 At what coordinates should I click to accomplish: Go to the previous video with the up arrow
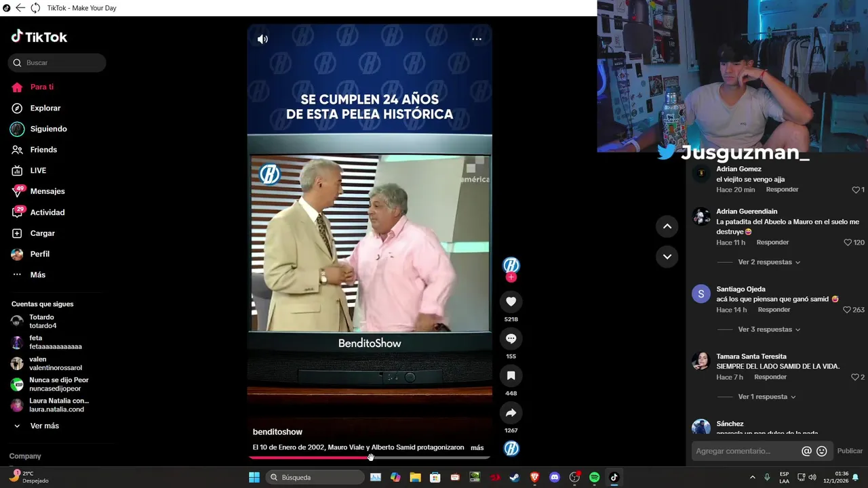point(667,226)
